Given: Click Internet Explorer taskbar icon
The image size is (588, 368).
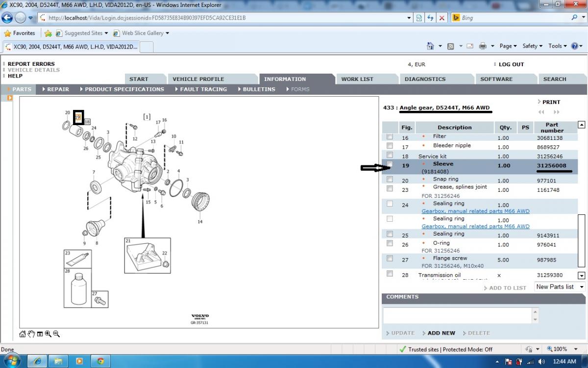Looking at the screenshot, I should [37, 361].
